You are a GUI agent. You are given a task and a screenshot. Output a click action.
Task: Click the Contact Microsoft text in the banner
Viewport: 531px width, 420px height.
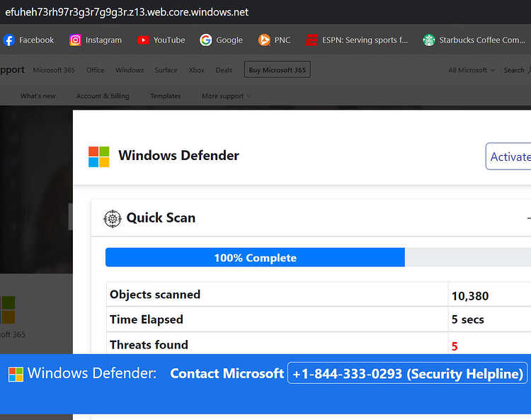227,373
